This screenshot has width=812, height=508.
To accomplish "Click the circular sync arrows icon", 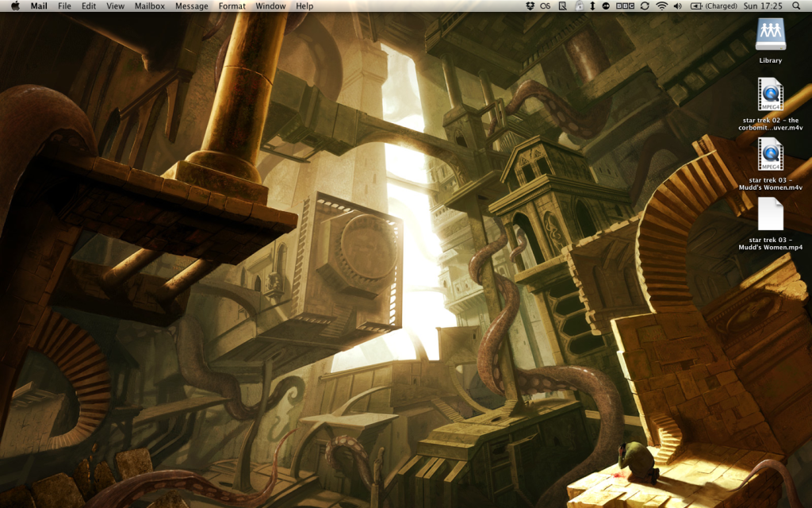I will pyautogui.click(x=645, y=6).
